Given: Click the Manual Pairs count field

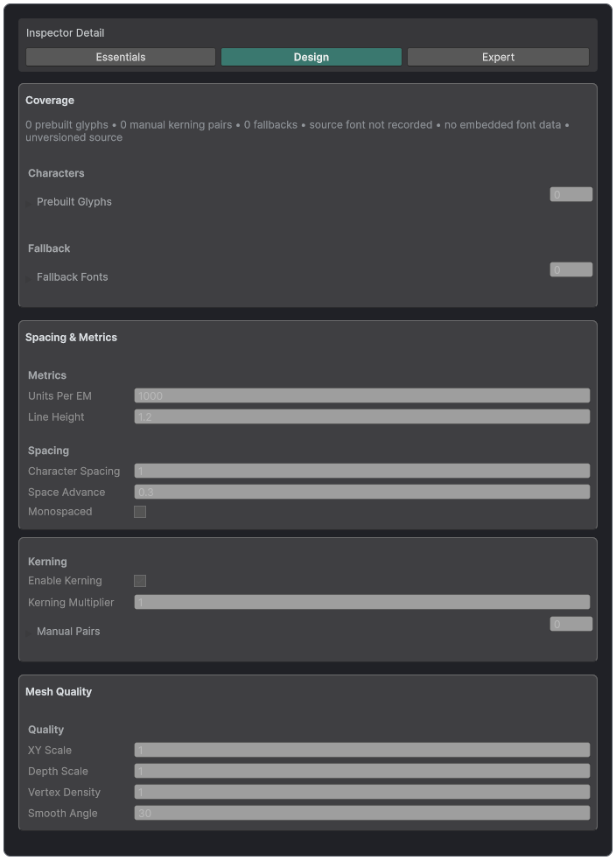Looking at the screenshot, I should [571, 624].
